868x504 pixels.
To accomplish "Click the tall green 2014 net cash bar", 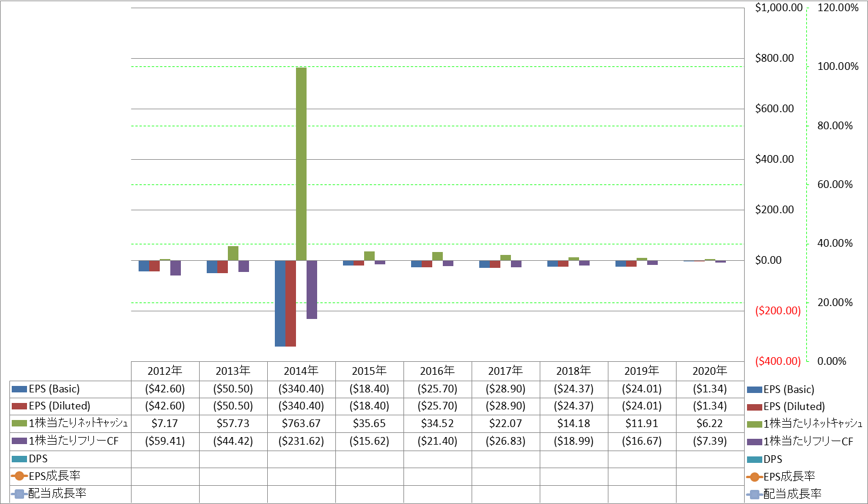I will pos(301,164).
